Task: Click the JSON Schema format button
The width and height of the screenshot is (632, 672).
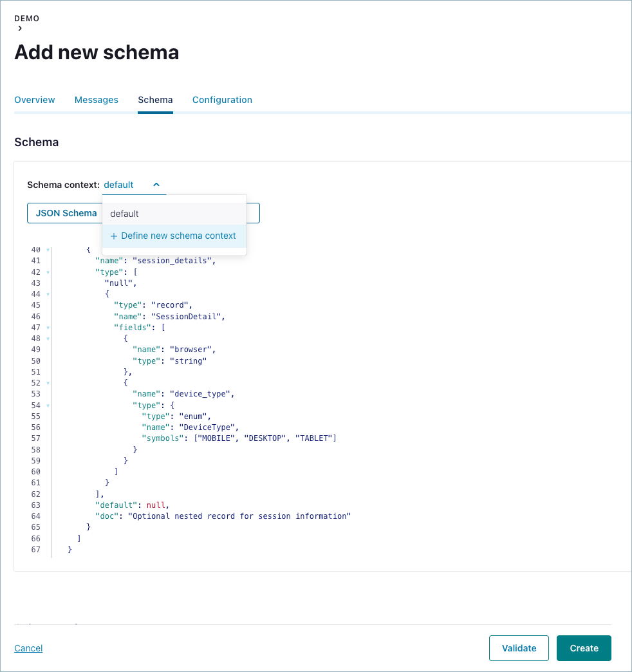Action: (66, 213)
